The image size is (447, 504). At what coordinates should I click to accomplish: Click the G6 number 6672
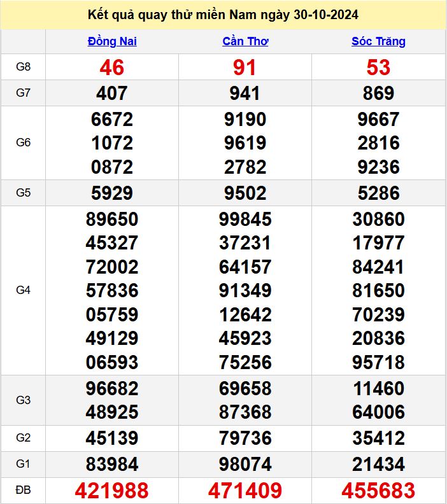click(x=112, y=119)
